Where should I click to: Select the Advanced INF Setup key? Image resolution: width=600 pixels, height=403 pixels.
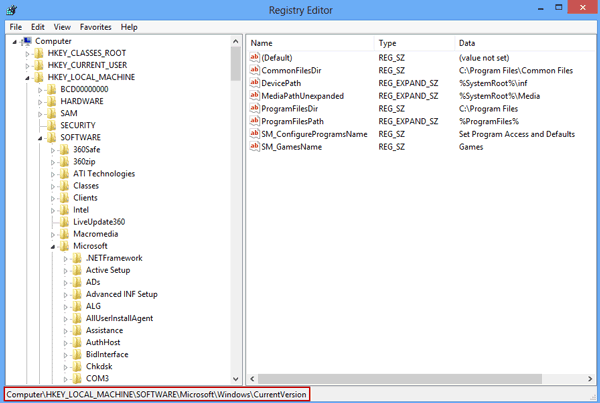(122, 294)
